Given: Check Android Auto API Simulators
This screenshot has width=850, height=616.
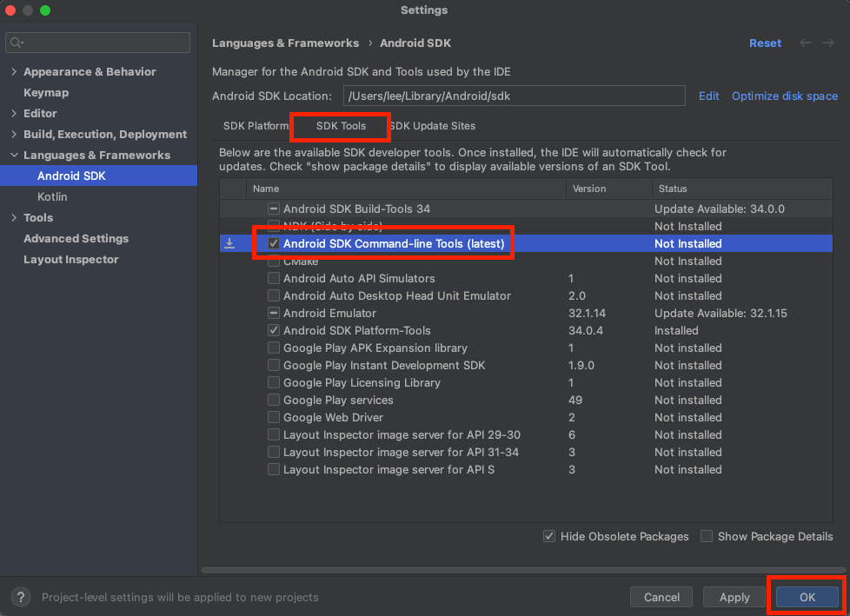Looking at the screenshot, I should click(274, 278).
